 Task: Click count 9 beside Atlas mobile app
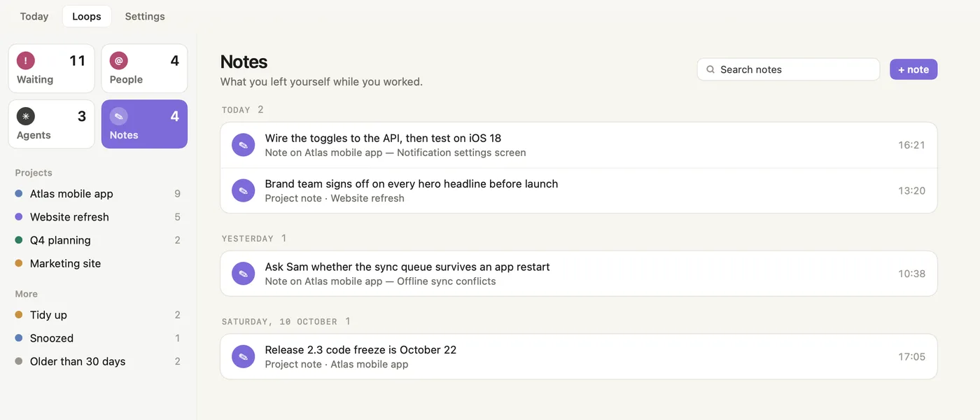click(178, 194)
